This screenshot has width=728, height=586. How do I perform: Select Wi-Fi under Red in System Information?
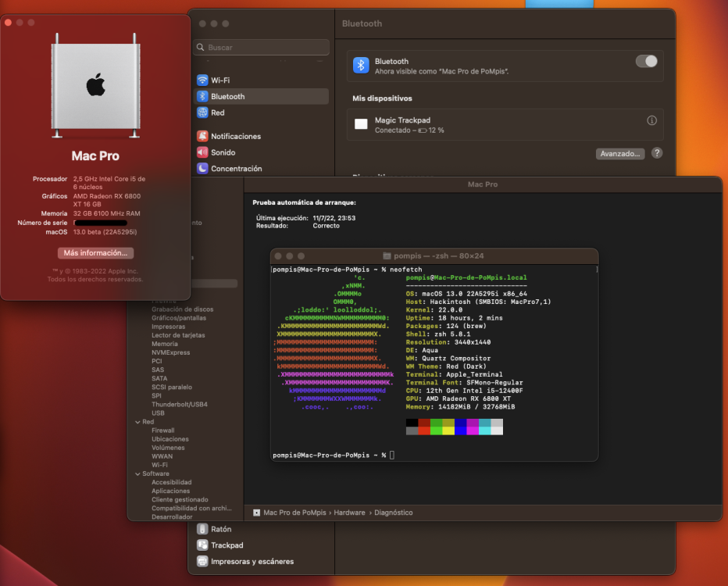[159, 465]
